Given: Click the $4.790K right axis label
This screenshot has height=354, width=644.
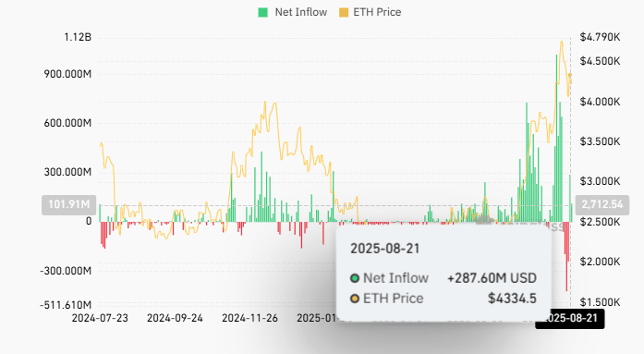Looking at the screenshot, I should (600, 37).
